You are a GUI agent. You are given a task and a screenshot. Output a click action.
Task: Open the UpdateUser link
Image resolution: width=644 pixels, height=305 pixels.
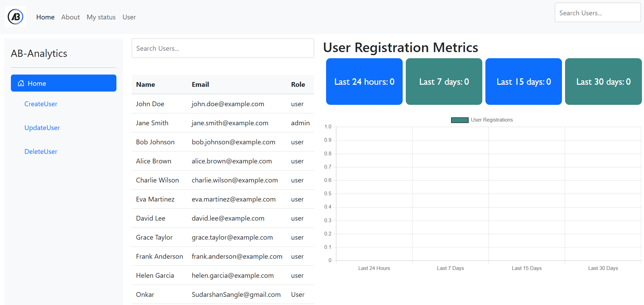pyautogui.click(x=42, y=128)
